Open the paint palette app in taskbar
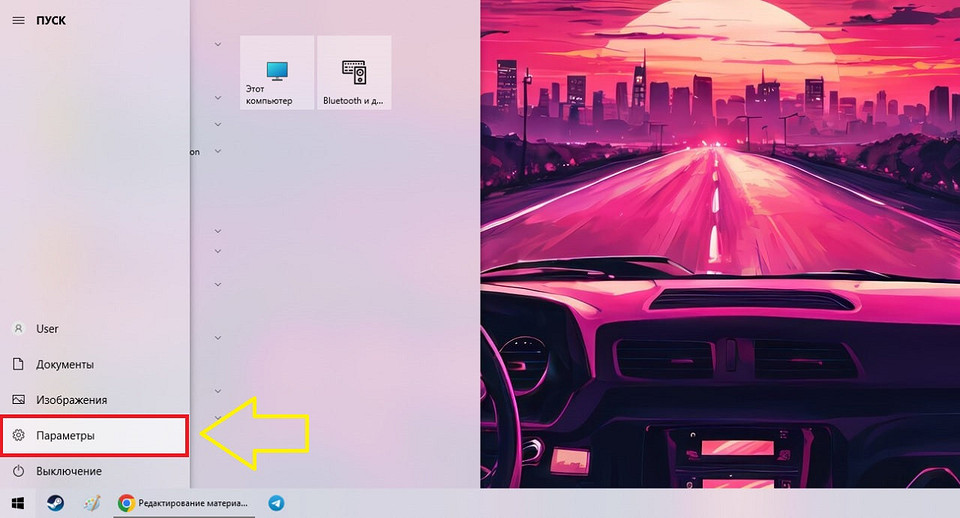The width and height of the screenshot is (960, 518). pyautogui.click(x=92, y=503)
